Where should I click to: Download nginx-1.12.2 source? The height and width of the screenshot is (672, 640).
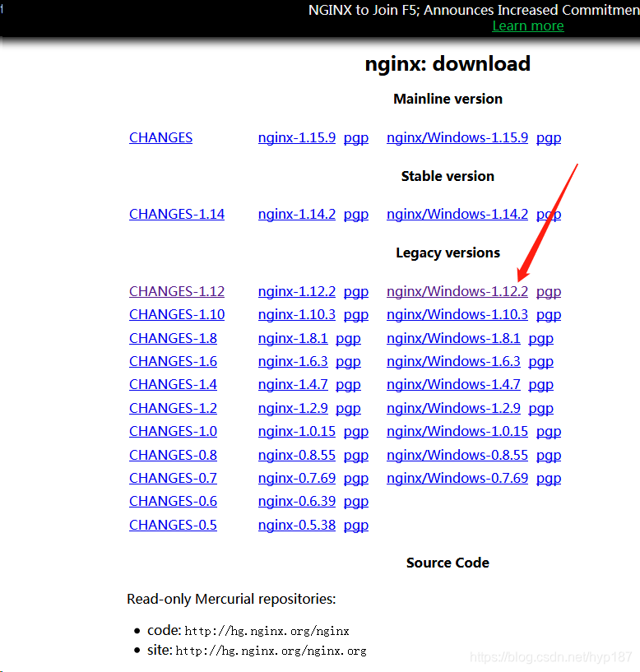click(x=297, y=291)
